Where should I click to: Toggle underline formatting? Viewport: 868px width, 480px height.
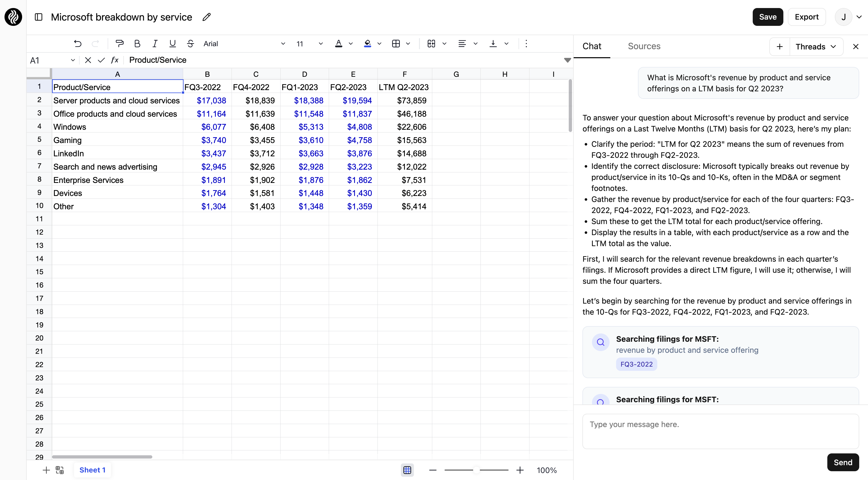coord(173,43)
